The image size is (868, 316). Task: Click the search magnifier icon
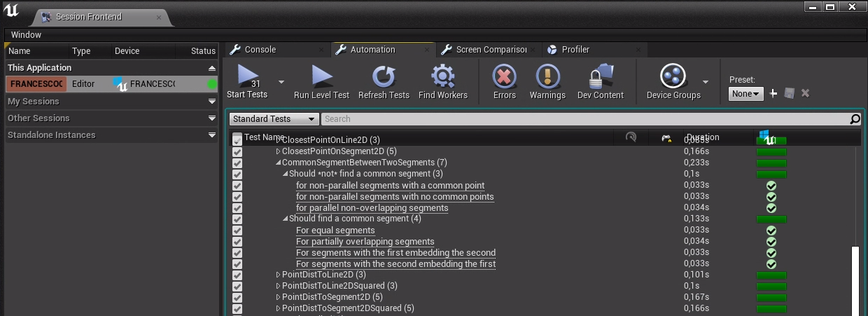(855, 119)
